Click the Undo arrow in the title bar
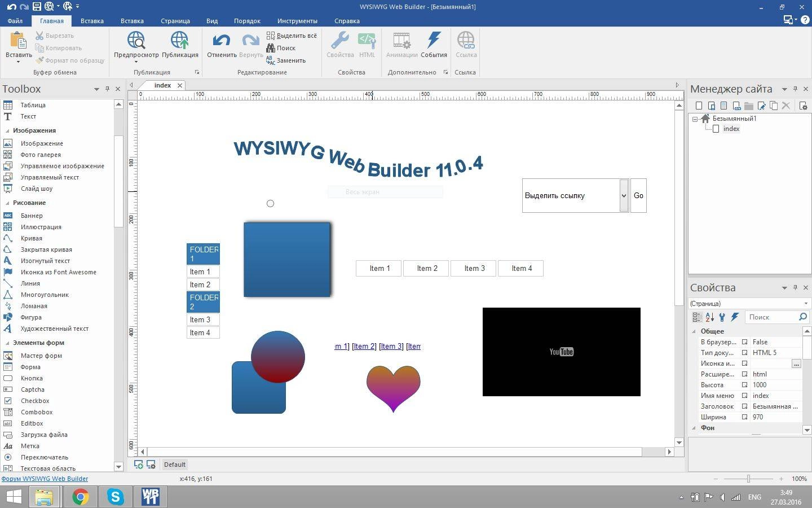This screenshot has height=508, width=812. tap(11, 7)
